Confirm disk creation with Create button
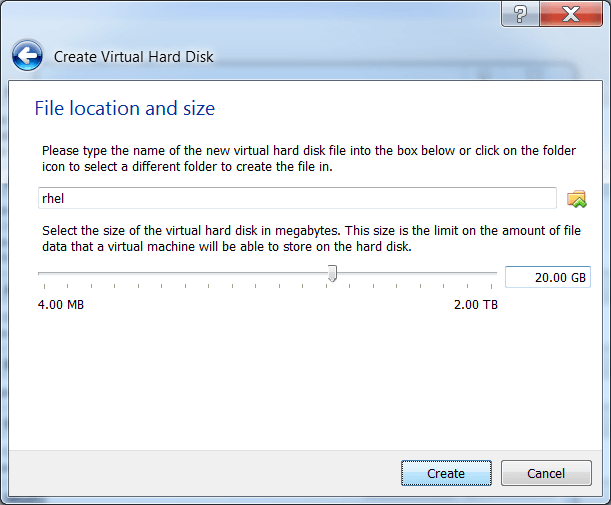Viewport: 611px width, 505px height. tap(446, 473)
